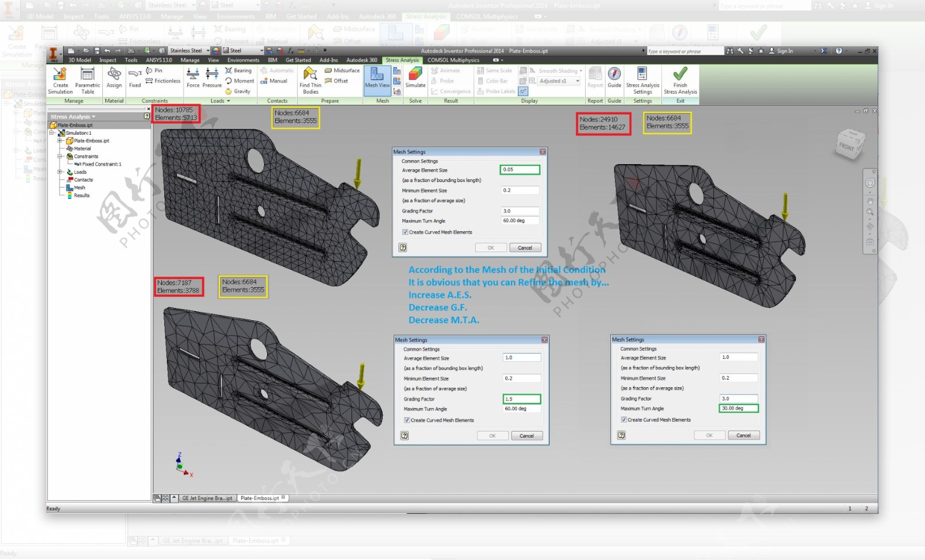Select the Moment load tool
925x560 pixels.
240,81
